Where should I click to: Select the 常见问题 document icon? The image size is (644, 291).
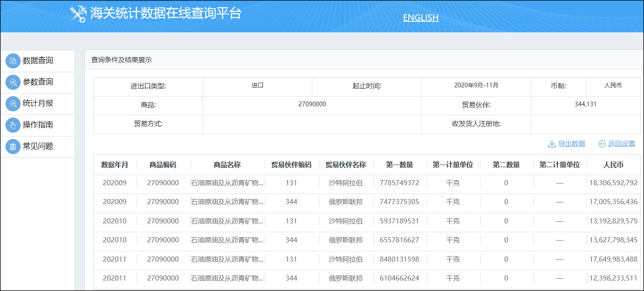[x=12, y=147]
